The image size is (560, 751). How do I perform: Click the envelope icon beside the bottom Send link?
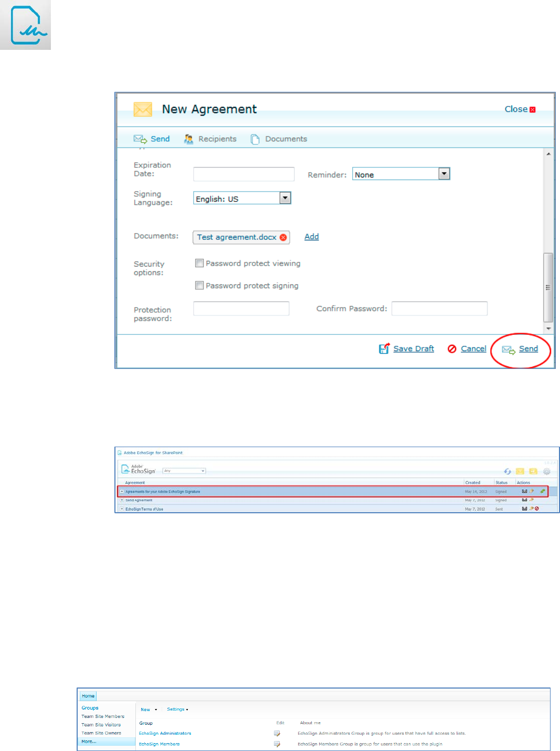(509, 350)
